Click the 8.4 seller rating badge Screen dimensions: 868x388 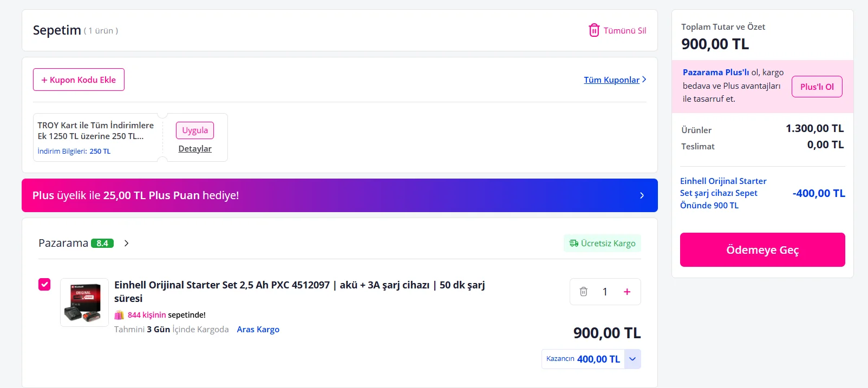point(102,244)
